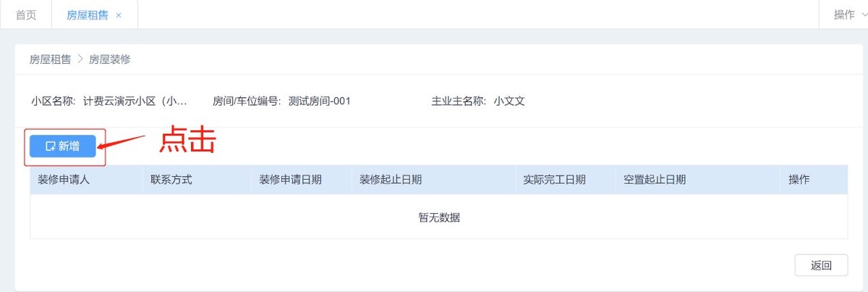
Task: Click the 装修起止日期 column header
Action: click(x=391, y=180)
